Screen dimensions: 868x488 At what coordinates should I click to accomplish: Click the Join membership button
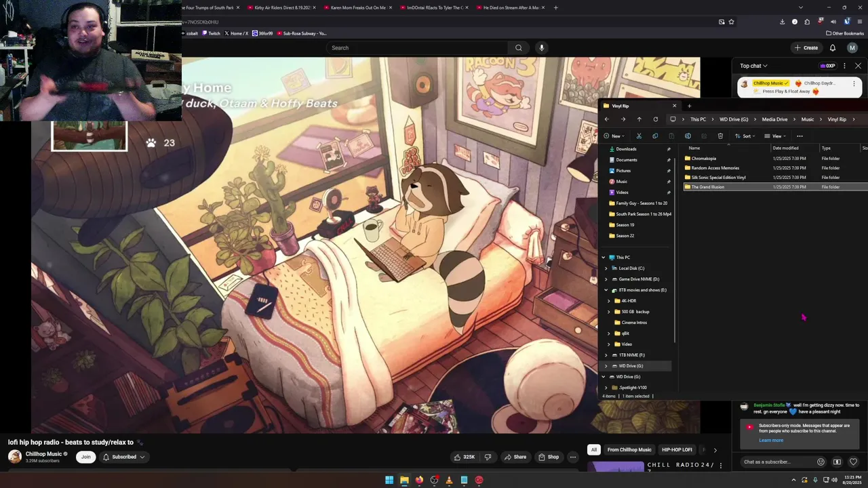click(85, 457)
